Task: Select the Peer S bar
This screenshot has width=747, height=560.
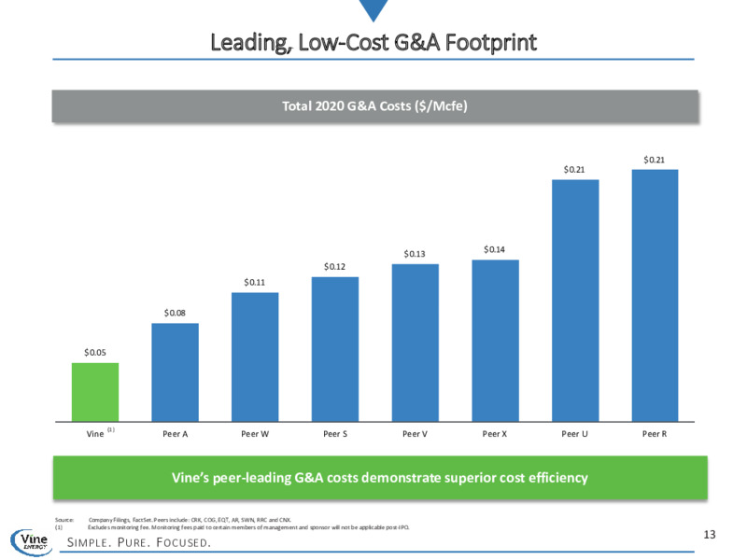Action: point(335,349)
